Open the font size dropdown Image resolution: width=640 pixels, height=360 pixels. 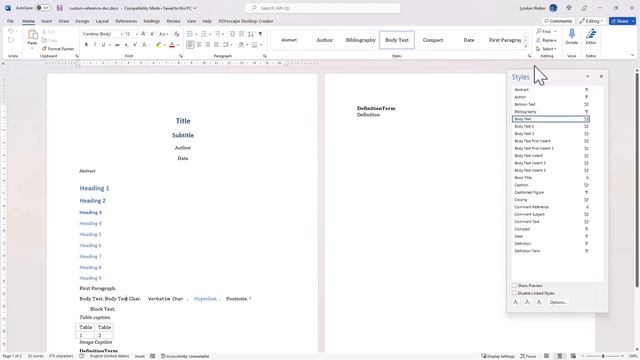[137, 34]
